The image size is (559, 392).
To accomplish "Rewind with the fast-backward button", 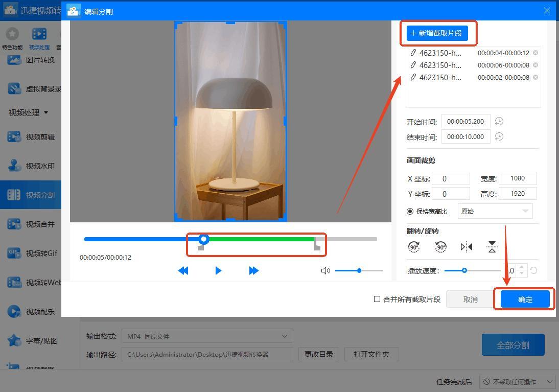I will coord(183,270).
